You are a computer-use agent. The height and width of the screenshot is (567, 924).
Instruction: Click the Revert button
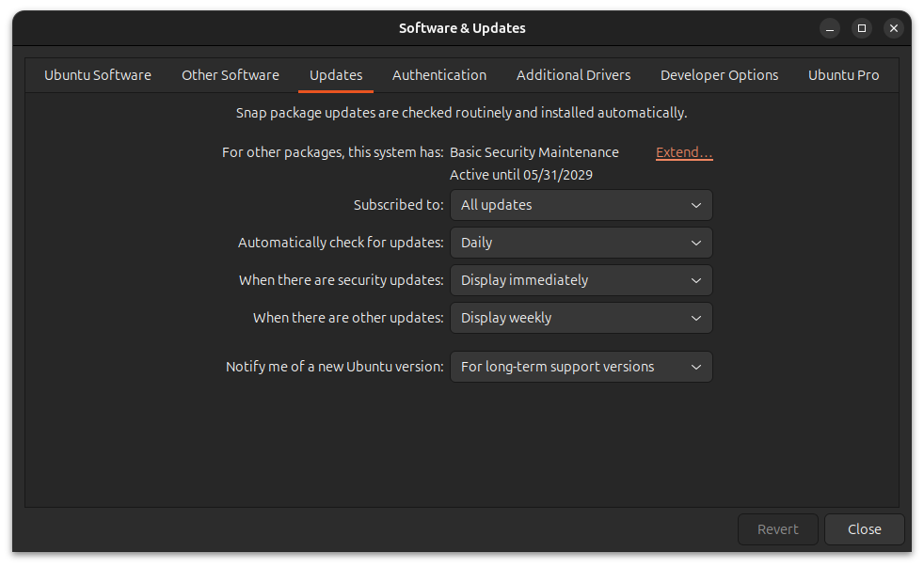777,529
